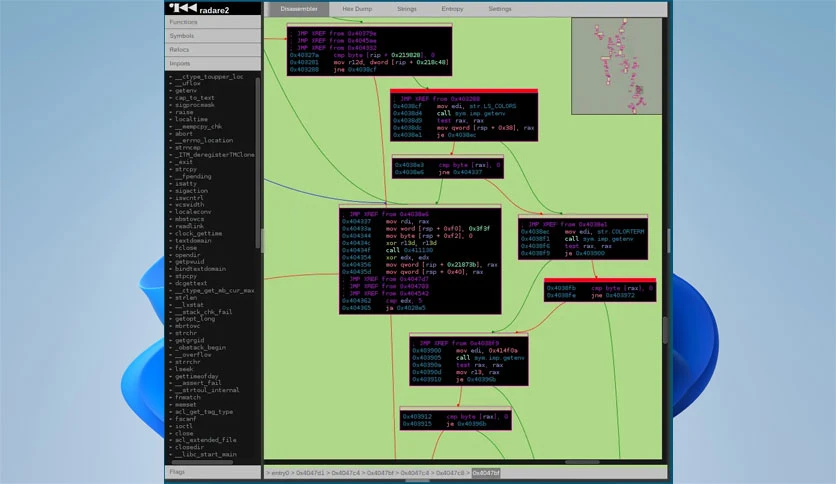Select the localtime import

(191, 119)
